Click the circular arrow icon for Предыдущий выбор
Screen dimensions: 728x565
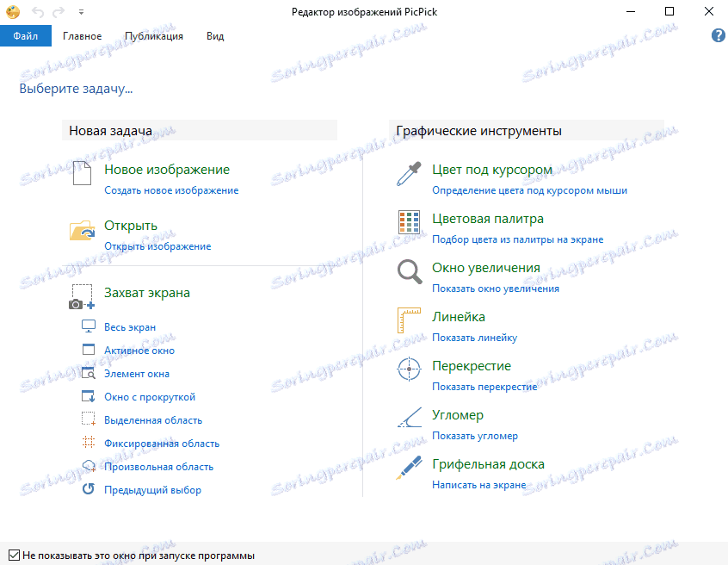click(89, 489)
